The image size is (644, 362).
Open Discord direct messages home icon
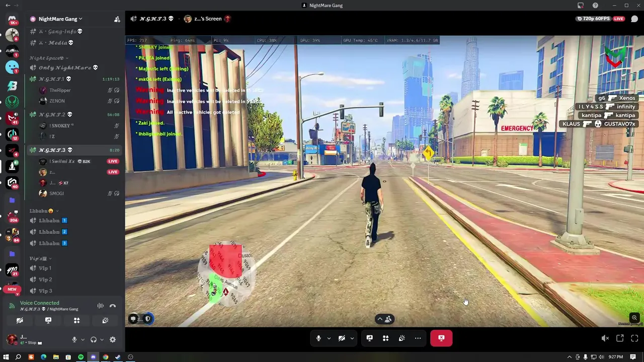pyautogui.click(x=12, y=19)
